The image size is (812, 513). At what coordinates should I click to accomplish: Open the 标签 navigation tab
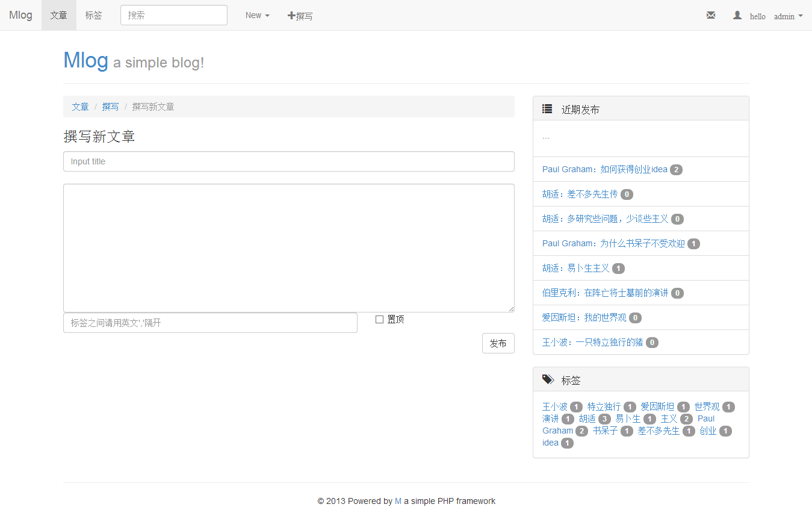click(93, 16)
